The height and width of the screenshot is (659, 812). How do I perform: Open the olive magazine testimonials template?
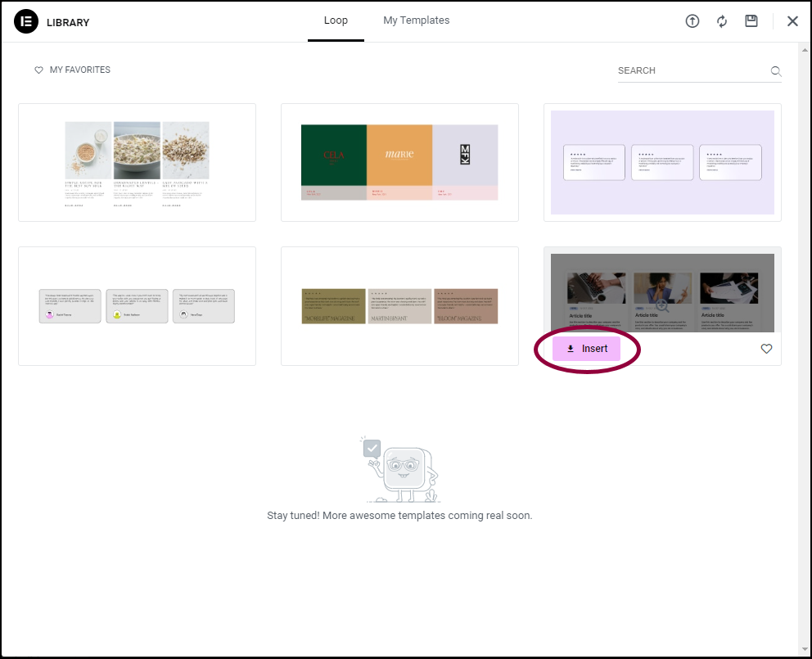coord(399,306)
